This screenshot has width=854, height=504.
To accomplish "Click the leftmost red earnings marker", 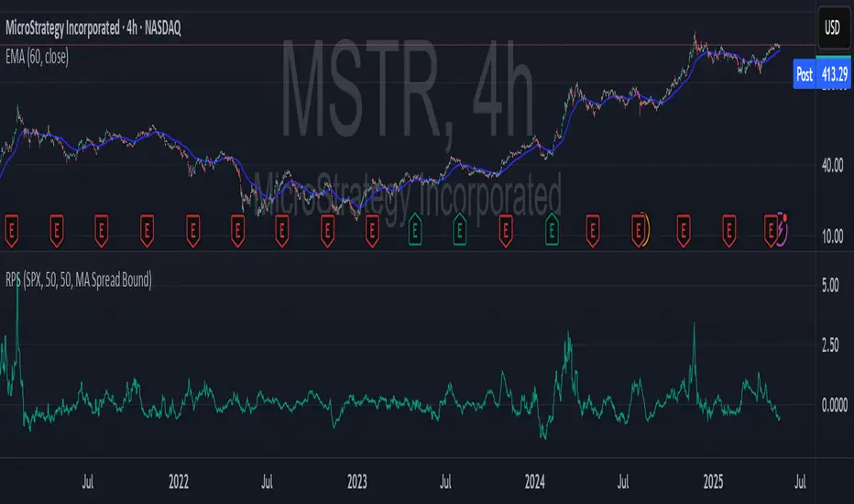I will point(11,231).
